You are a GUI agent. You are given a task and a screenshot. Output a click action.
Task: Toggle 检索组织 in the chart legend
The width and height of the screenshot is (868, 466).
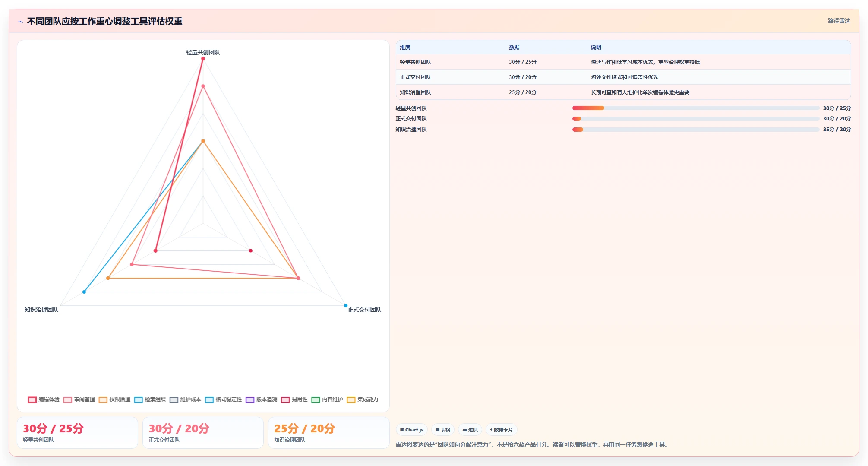pyautogui.click(x=150, y=399)
